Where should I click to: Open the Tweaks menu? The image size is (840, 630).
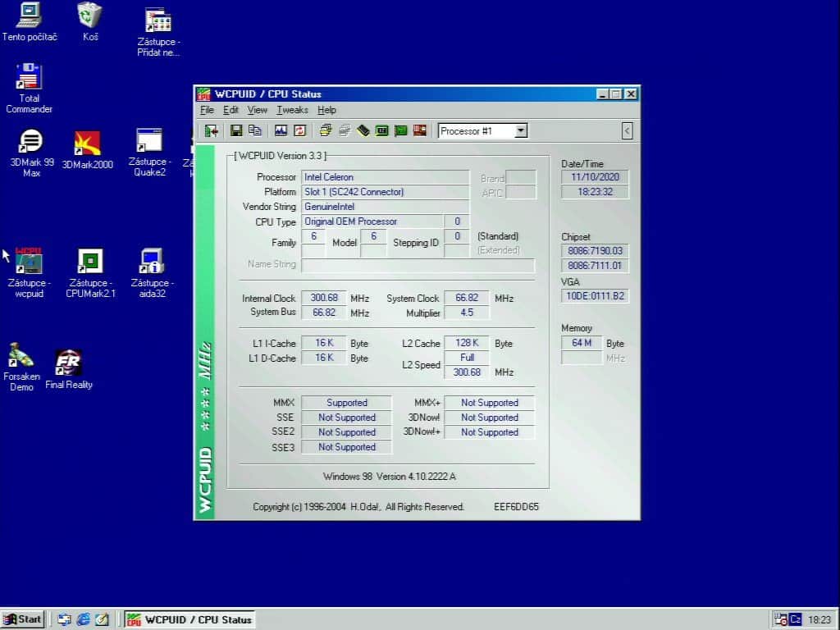coord(292,110)
